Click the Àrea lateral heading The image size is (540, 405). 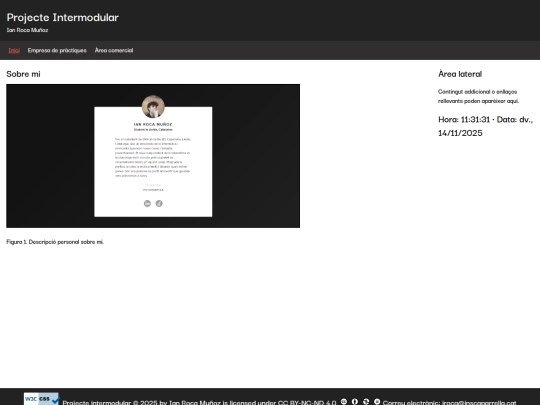460,74
